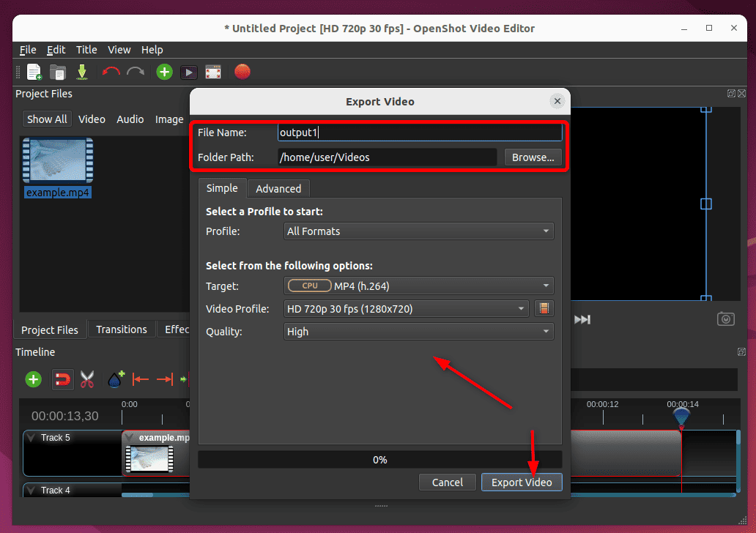Image resolution: width=756 pixels, height=533 pixels.
Task: Click the Fullscreen toolbar icon
Action: [213, 72]
